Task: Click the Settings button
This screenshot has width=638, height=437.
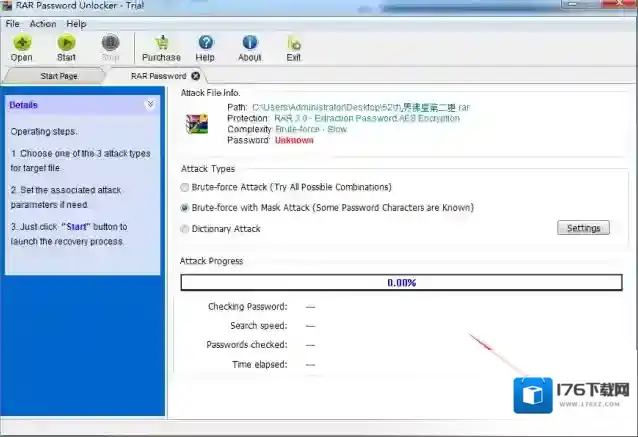Action: point(583,228)
